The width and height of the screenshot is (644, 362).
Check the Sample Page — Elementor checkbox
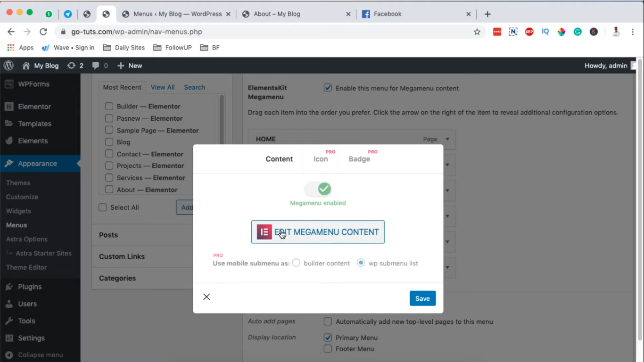coord(109,130)
